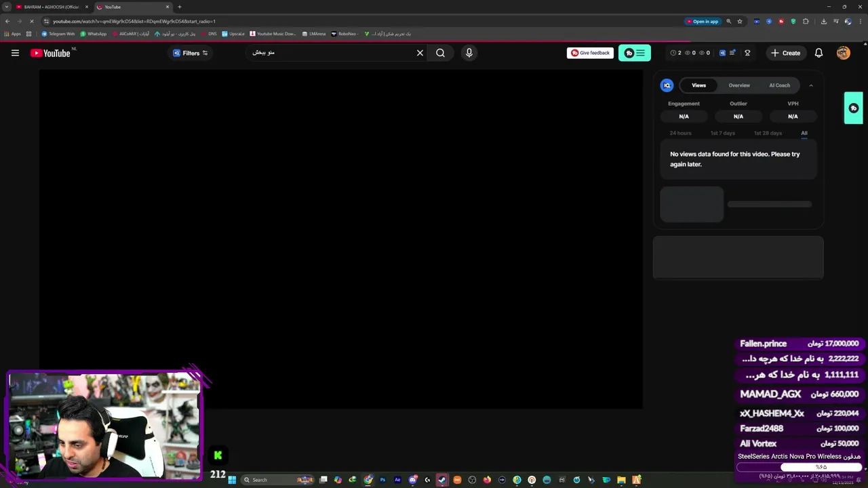
Task: Open the vidIQ Filters button
Action: click(190, 53)
